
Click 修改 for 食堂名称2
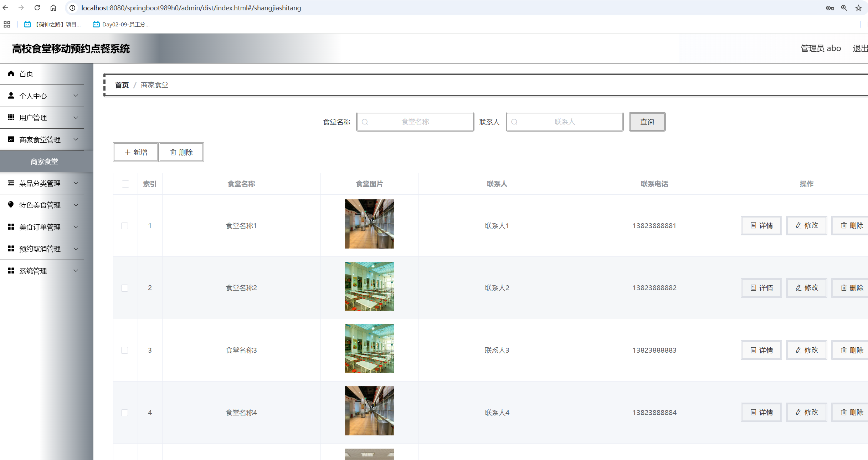pyautogui.click(x=807, y=288)
